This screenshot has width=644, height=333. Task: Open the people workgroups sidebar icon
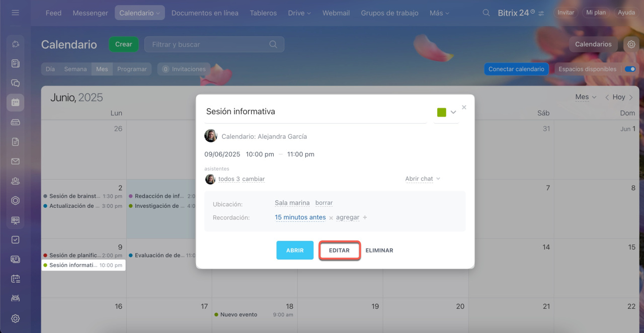15,181
